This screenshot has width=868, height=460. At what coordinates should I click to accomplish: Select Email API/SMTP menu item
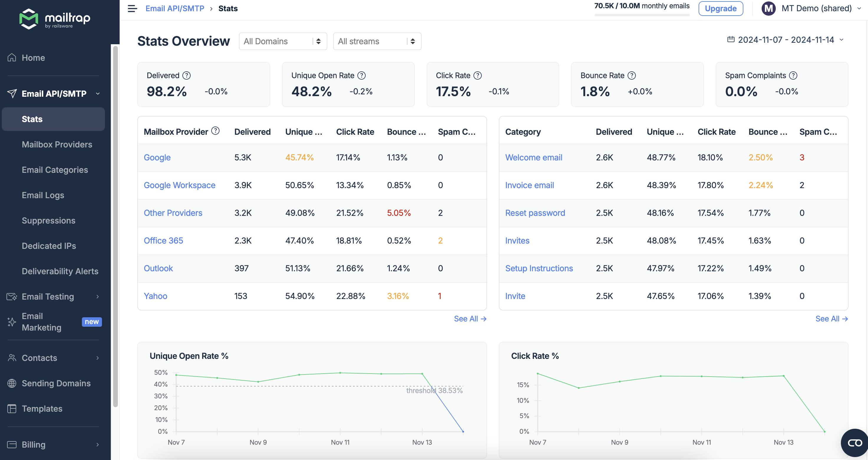pyautogui.click(x=55, y=93)
